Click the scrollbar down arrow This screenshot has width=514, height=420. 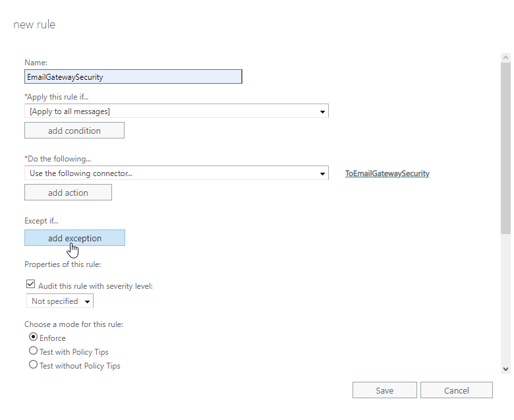(505, 369)
